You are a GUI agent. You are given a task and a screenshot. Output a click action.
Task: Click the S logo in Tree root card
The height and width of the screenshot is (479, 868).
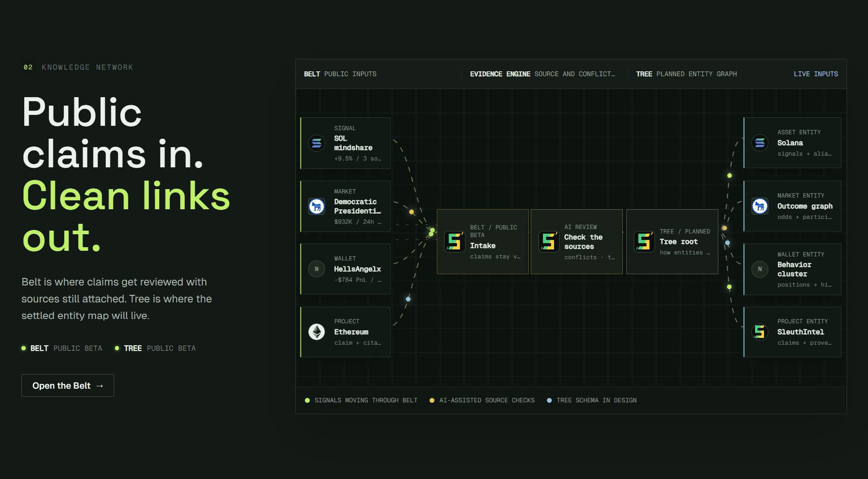[644, 242]
